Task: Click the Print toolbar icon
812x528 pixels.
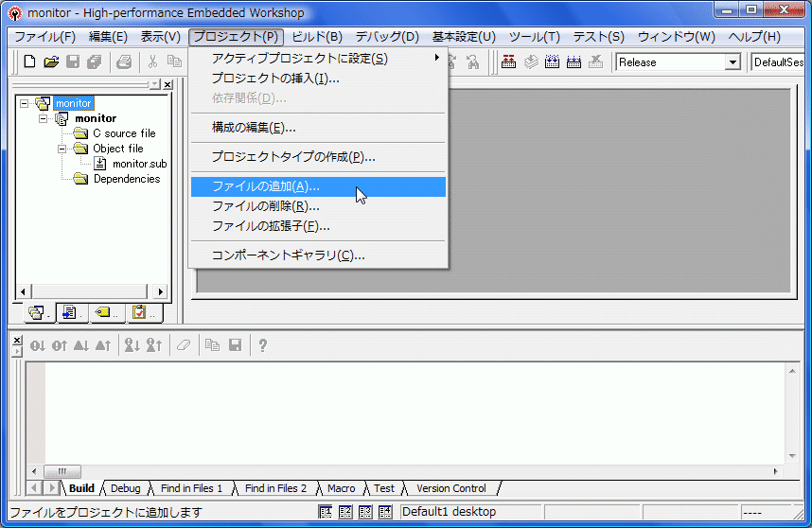Action: coord(124,62)
